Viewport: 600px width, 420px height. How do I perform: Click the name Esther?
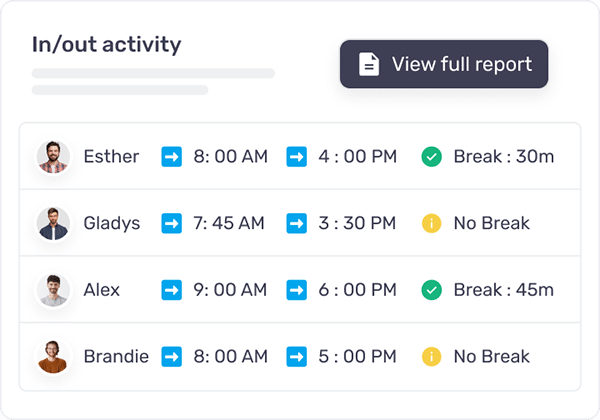click(x=111, y=156)
